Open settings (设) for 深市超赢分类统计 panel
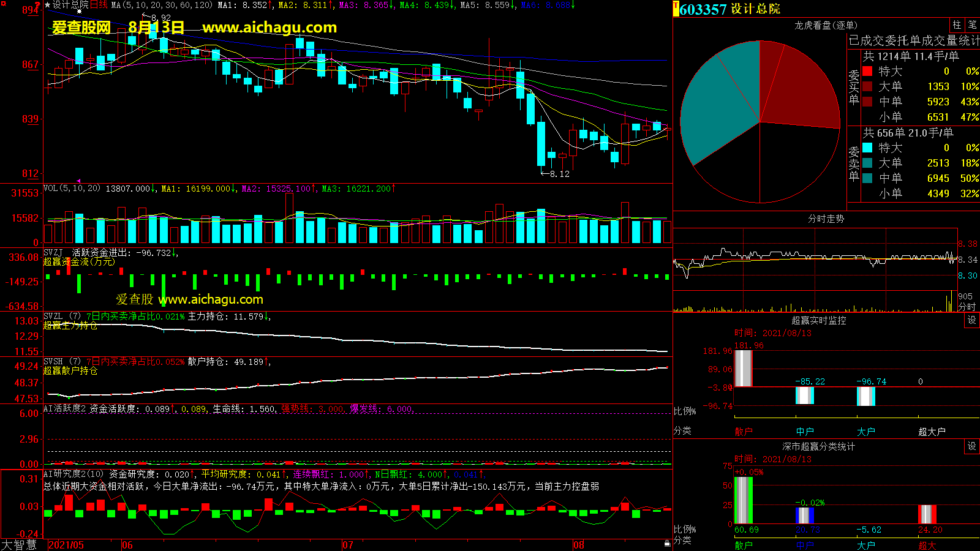 click(x=972, y=446)
